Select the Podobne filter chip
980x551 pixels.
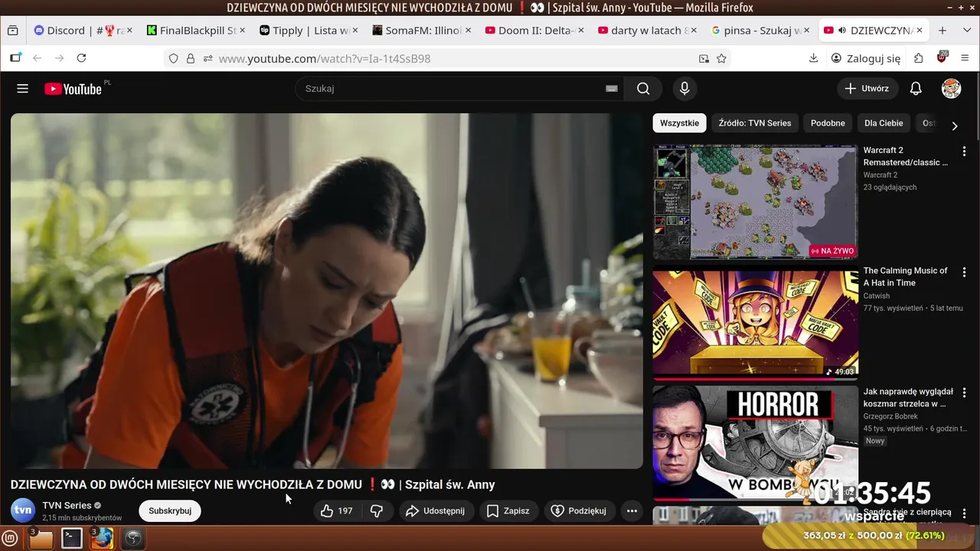[828, 123]
